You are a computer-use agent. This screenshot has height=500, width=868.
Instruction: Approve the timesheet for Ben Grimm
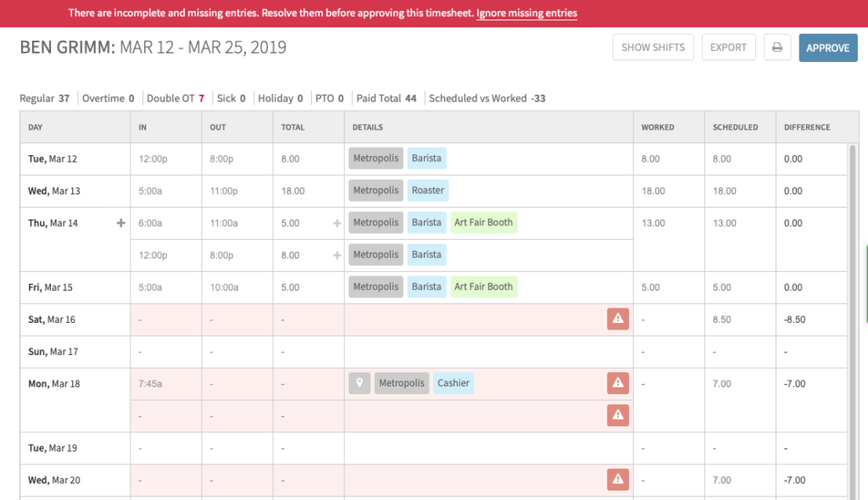click(x=827, y=47)
